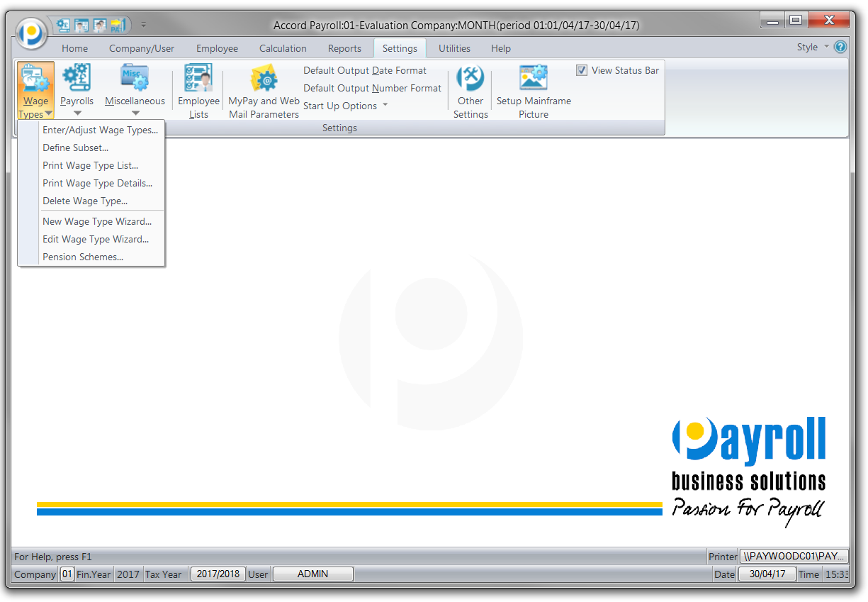Launch Edit Wage Type Wizard
The image size is (868, 602).
tap(91, 240)
